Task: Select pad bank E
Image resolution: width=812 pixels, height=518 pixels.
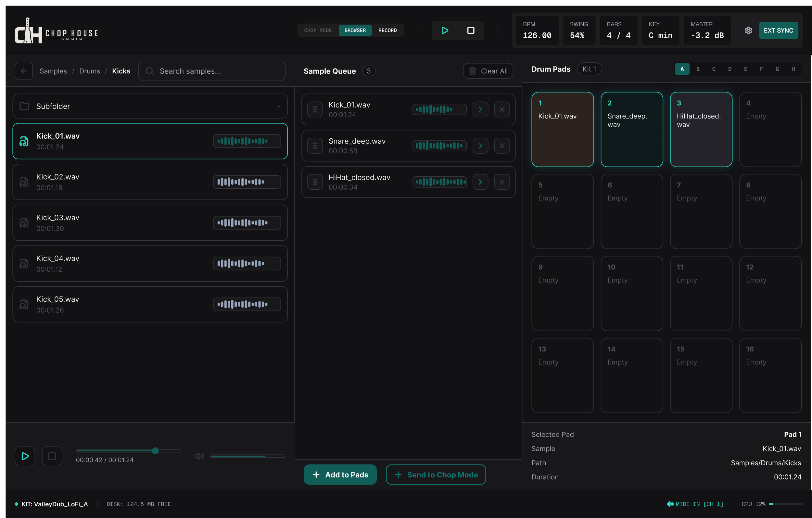Action: (x=745, y=69)
